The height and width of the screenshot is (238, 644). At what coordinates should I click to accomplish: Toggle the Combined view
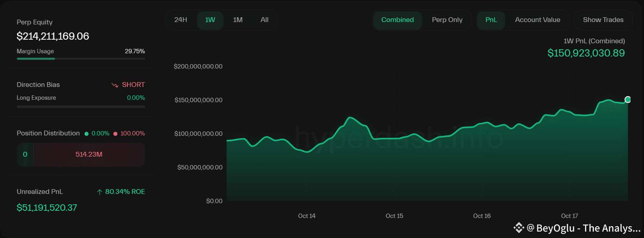[398, 20]
